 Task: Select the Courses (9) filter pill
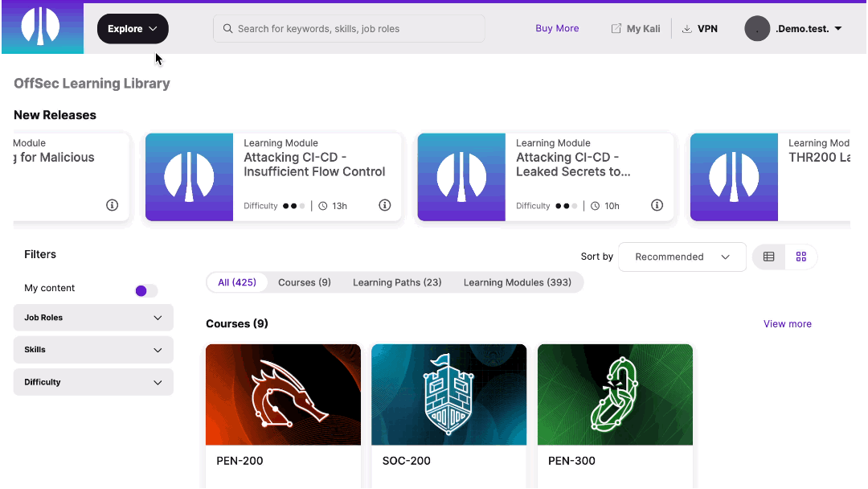click(304, 282)
